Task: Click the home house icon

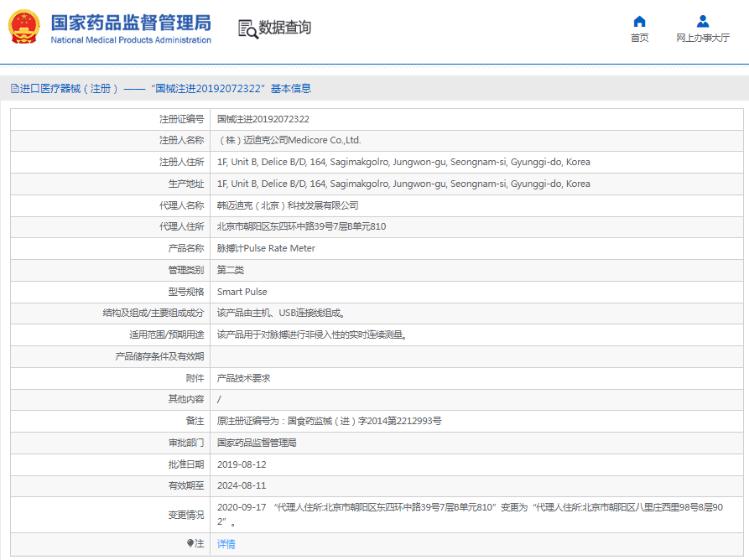Action: pos(639,22)
